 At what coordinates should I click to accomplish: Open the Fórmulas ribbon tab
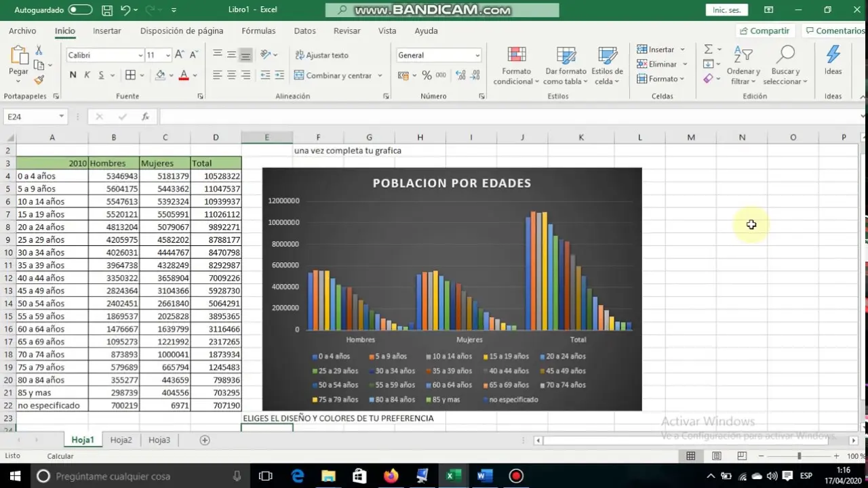258,30
